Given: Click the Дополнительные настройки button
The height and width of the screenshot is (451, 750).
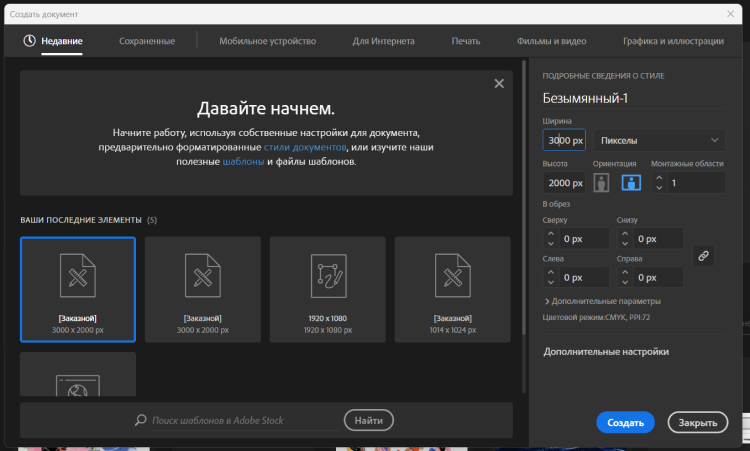Looking at the screenshot, I should 606,352.
